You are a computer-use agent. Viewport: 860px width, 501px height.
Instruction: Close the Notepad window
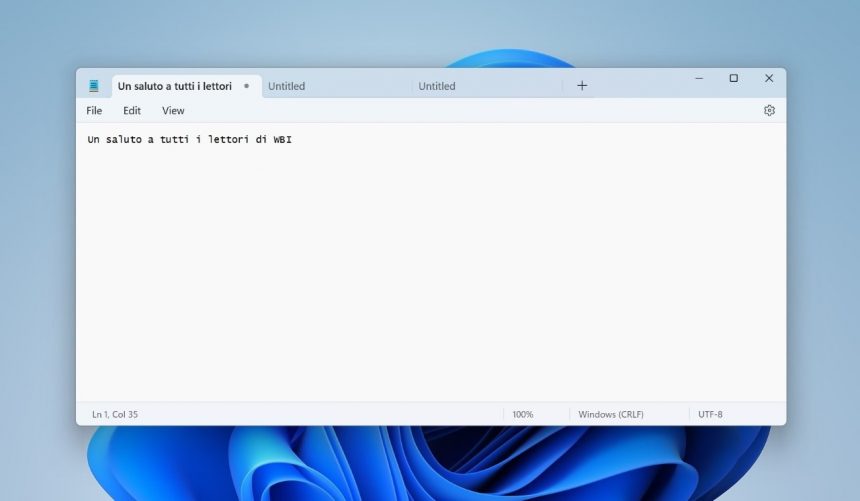point(769,78)
